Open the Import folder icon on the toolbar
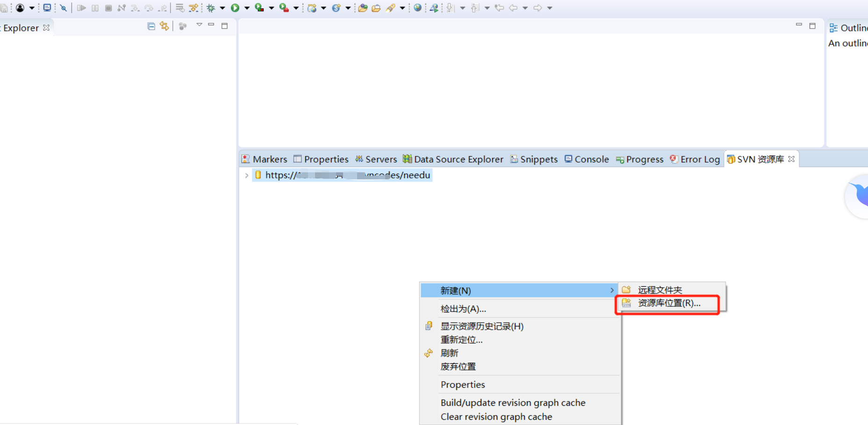868x425 pixels. 363,7
